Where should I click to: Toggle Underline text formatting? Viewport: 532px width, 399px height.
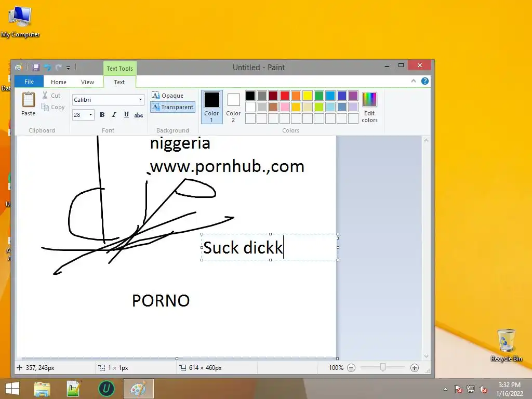click(126, 115)
